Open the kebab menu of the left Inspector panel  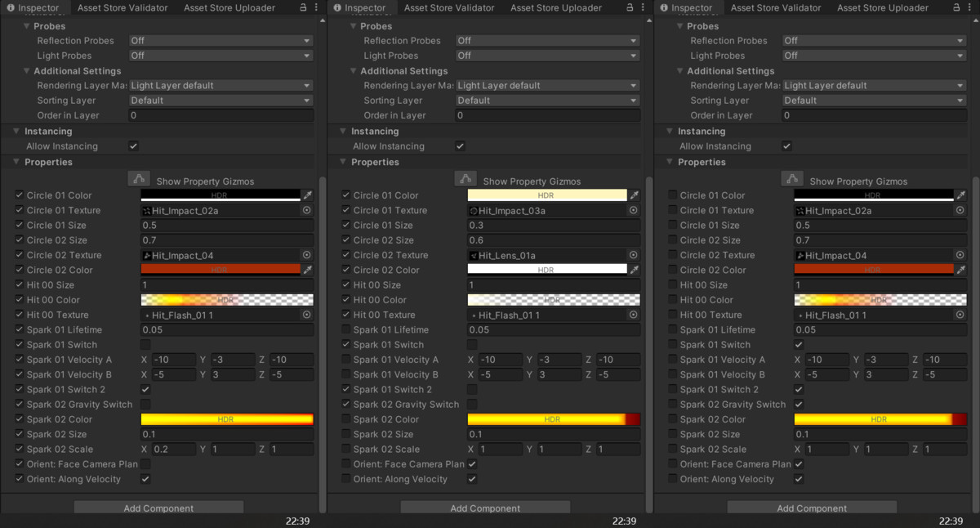[x=316, y=7]
